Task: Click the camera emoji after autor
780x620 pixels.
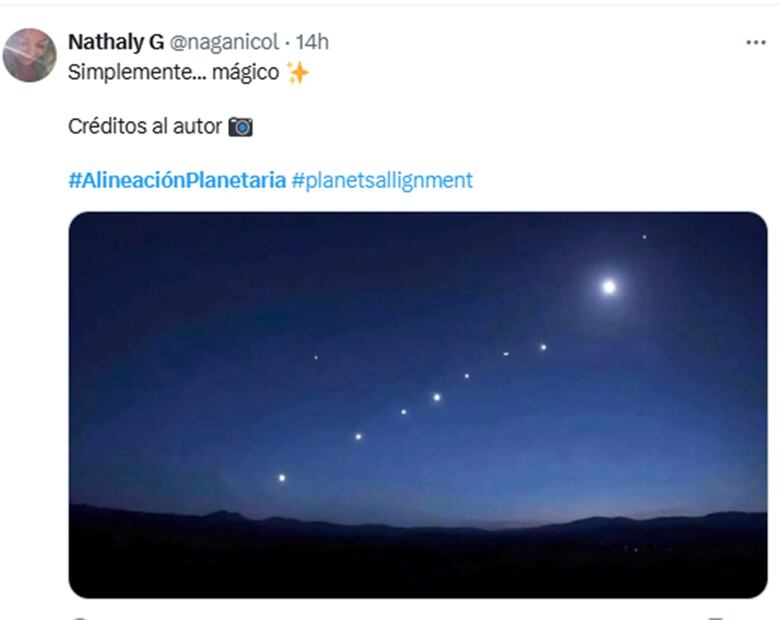Action: pyautogui.click(x=240, y=127)
